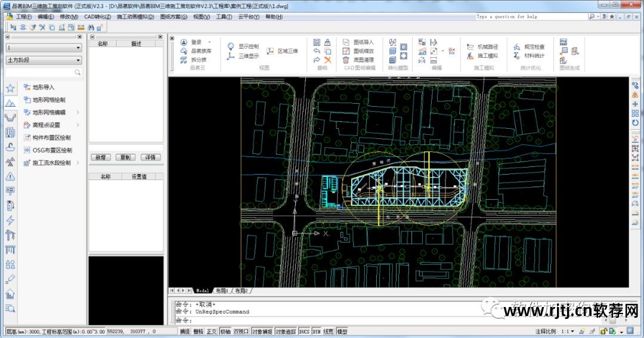Viewport: 644px width, 338px height.
Task: Click 底图清理 trash icon
Action: tap(346, 60)
